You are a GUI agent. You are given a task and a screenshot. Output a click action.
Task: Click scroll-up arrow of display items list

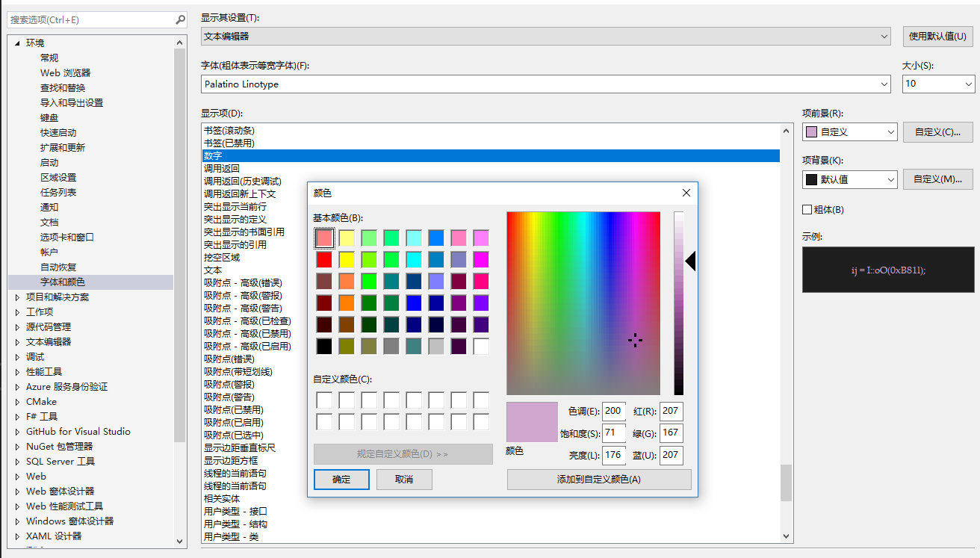(787, 131)
